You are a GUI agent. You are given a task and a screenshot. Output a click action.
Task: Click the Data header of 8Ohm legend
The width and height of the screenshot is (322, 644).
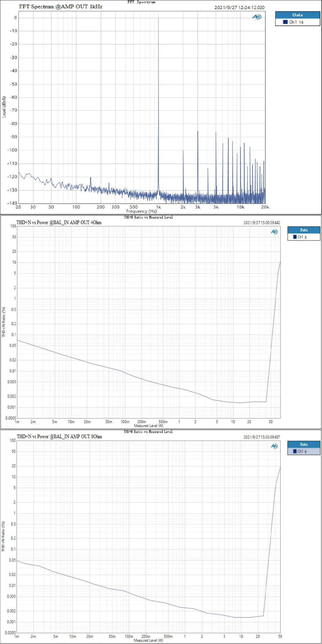tap(304, 444)
